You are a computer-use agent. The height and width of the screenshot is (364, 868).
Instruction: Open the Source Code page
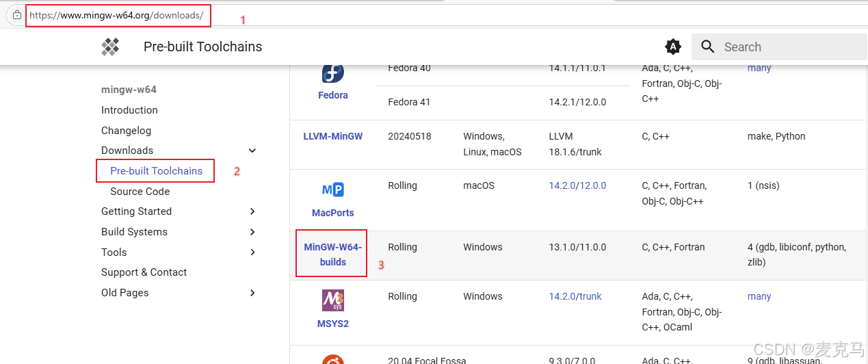140,192
